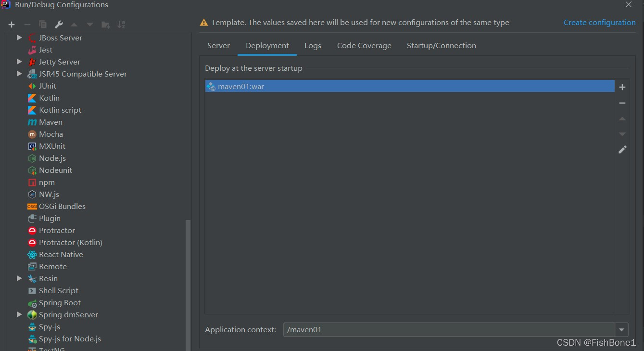Move deployment artifact up in the list
Image resolution: width=644 pixels, height=351 pixels.
[x=622, y=118]
